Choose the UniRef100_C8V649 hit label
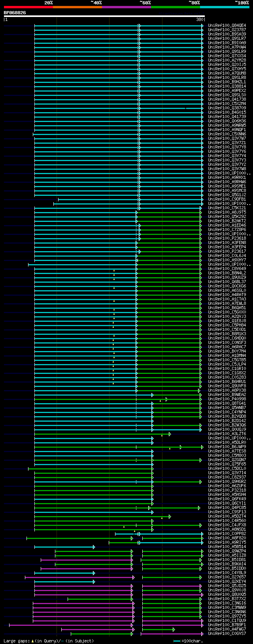 pyautogui.click(x=227, y=269)
